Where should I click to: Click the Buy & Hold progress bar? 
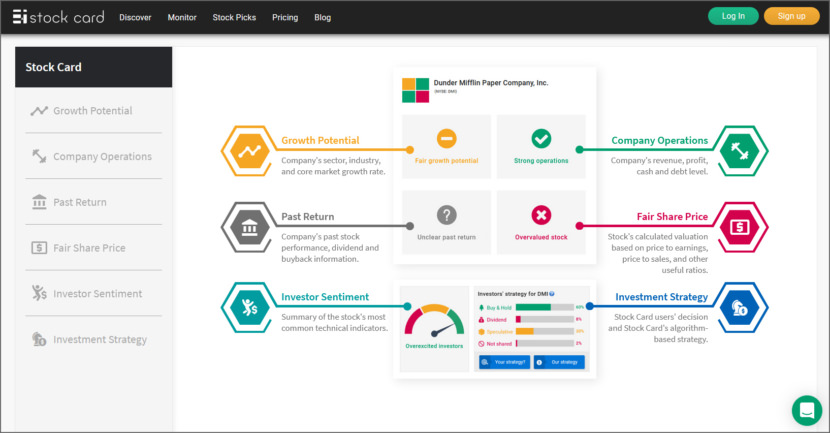point(545,307)
